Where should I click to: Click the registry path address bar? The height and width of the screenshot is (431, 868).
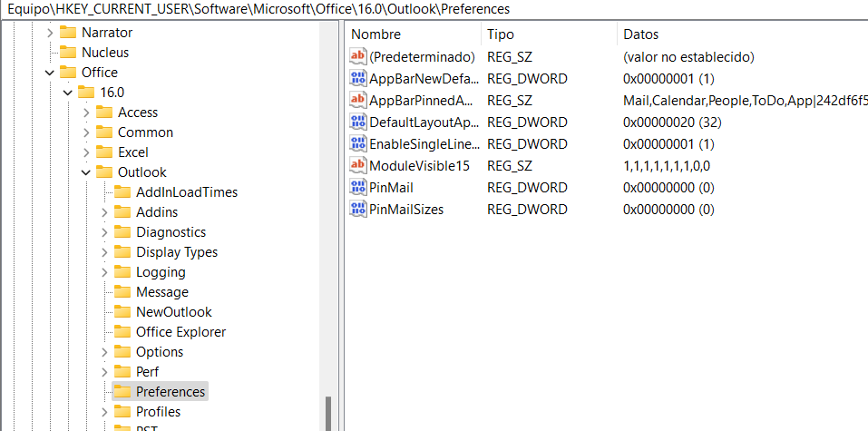pos(434,9)
